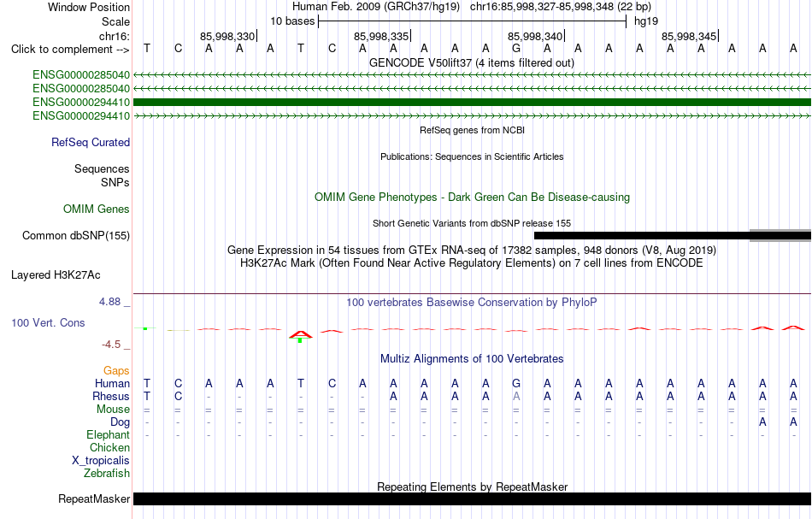Screen dimensions: 812x519
Task: Click the 4.88 PhyloP upper axis value
Action: [x=109, y=302]
